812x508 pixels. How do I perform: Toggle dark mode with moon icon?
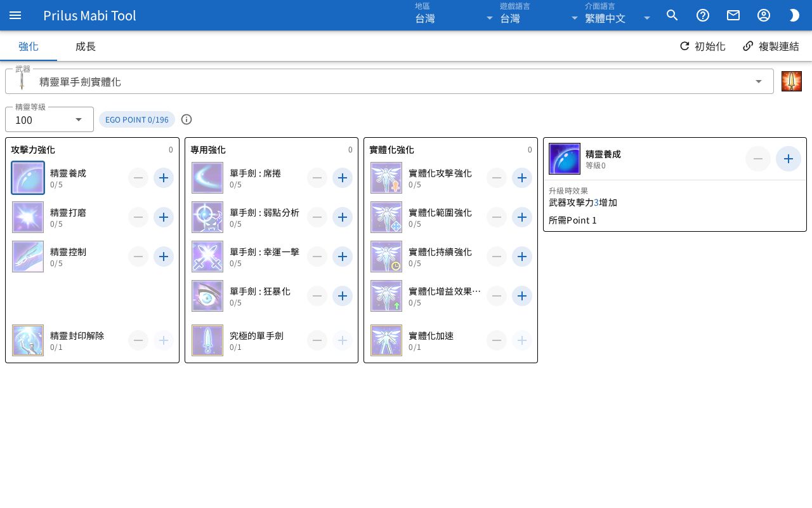pos(794,15)
